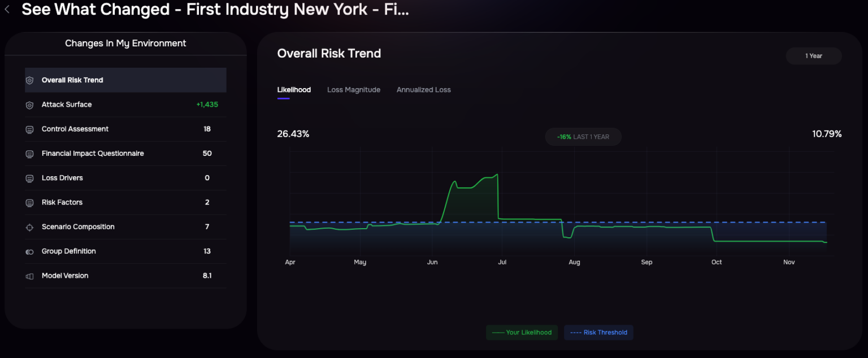Select the Likelihood tab
868x358 pixels.
[x=294, y=89]
